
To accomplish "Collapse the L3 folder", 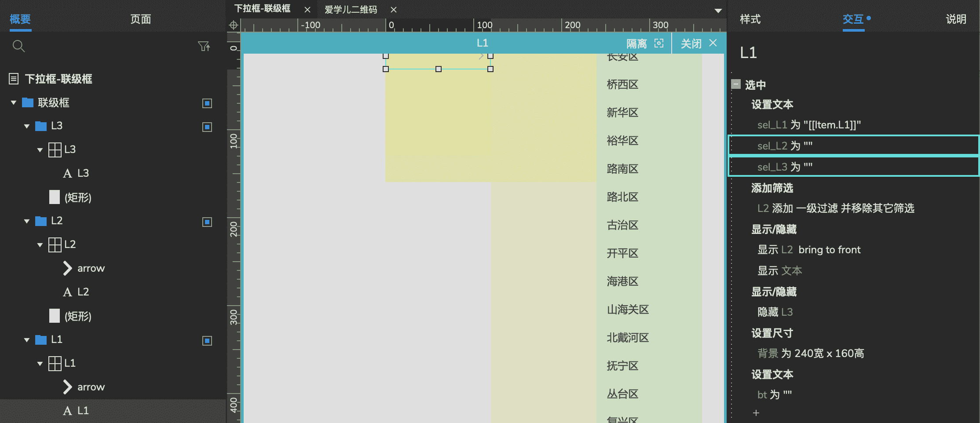I will [27, 126].
